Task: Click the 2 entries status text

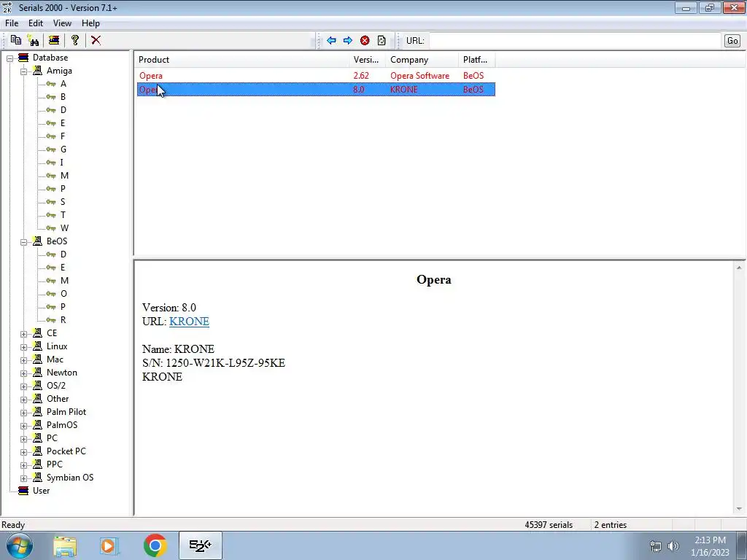Action: coord(611,525)
